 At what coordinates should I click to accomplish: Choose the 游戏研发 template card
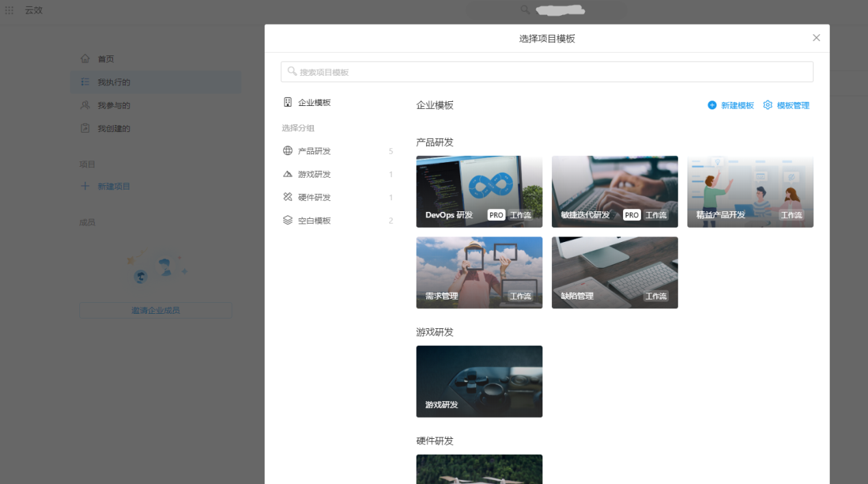click(479, 381)
